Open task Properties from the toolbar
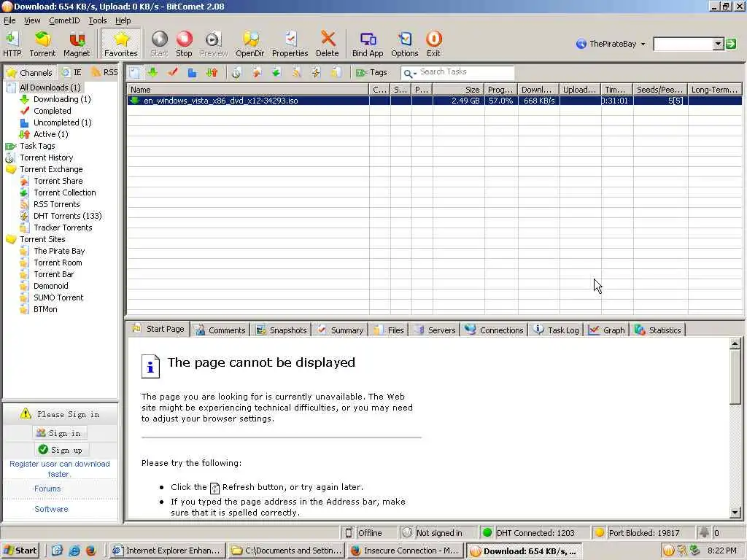This screenshot has width=747, height=560. pos(290,44)
